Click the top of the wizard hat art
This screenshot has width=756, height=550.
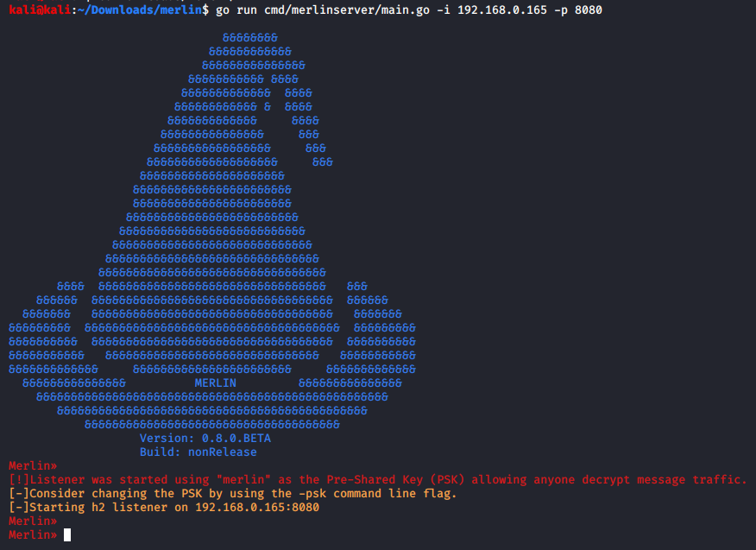(x=250, y=38)
